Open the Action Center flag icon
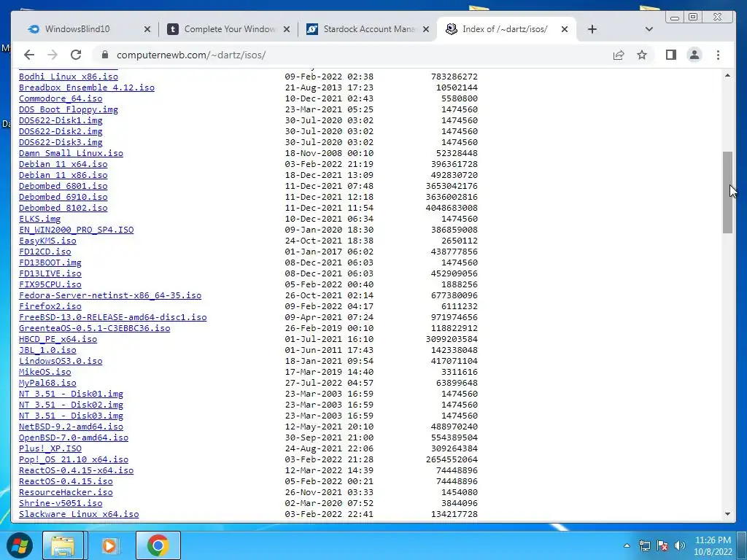Screen dimensions: 747x560 (x=662, y=545)
